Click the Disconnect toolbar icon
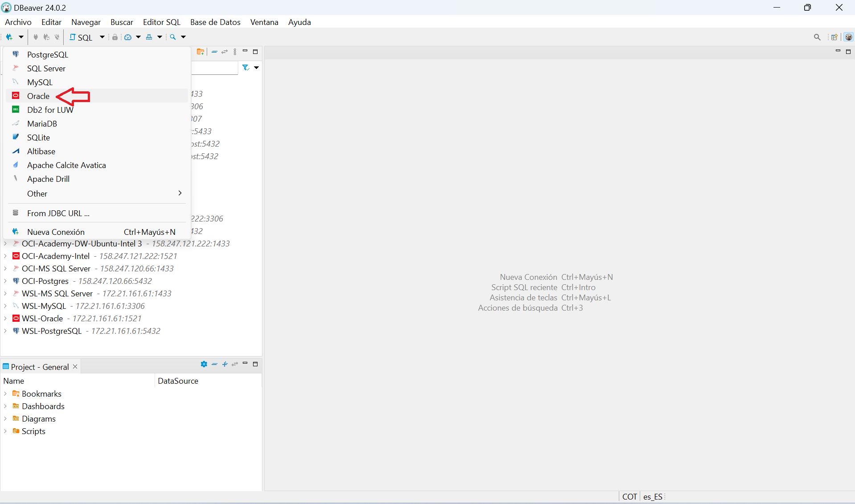The height and width of the screenshot is (504, 855). coord(57,37)
